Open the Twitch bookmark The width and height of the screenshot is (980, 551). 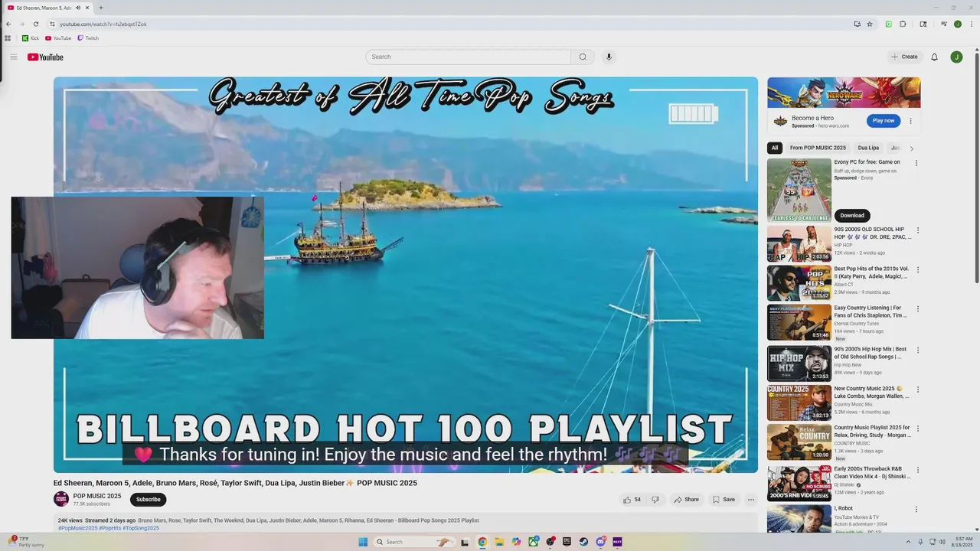[x=87, y=38]
